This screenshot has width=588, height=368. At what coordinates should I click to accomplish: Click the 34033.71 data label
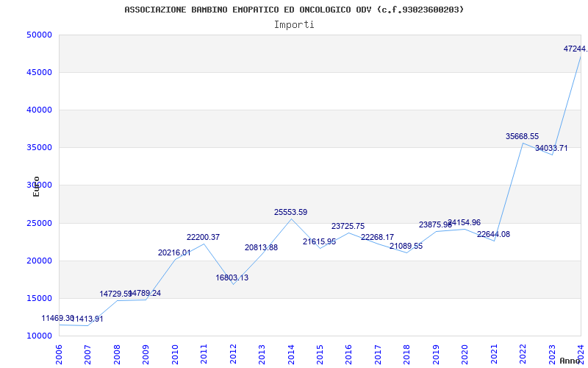click(551, 148)
